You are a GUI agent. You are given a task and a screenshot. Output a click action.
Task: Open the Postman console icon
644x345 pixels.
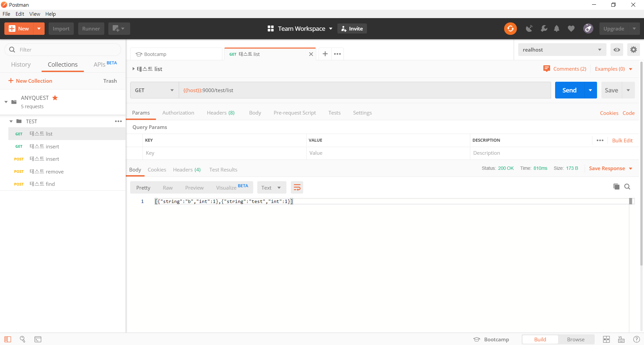38,339
